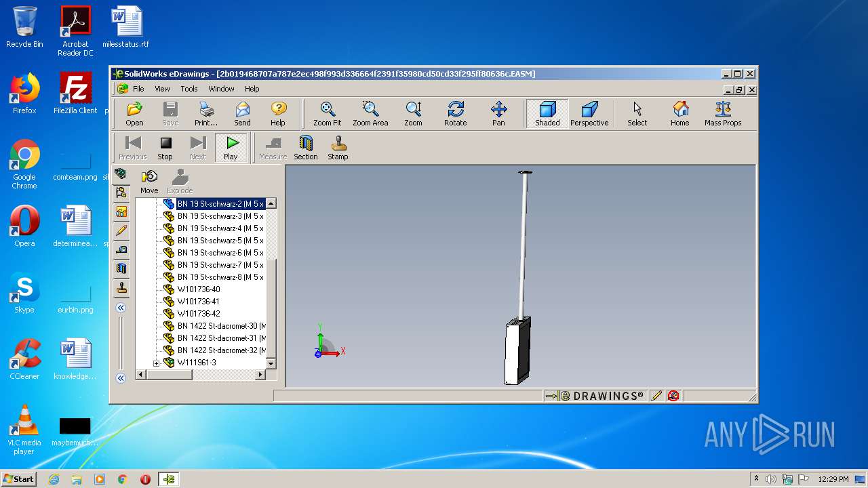Open Help from the toolbar
Viewport: 868px width, 488px height.
point(278,113)
